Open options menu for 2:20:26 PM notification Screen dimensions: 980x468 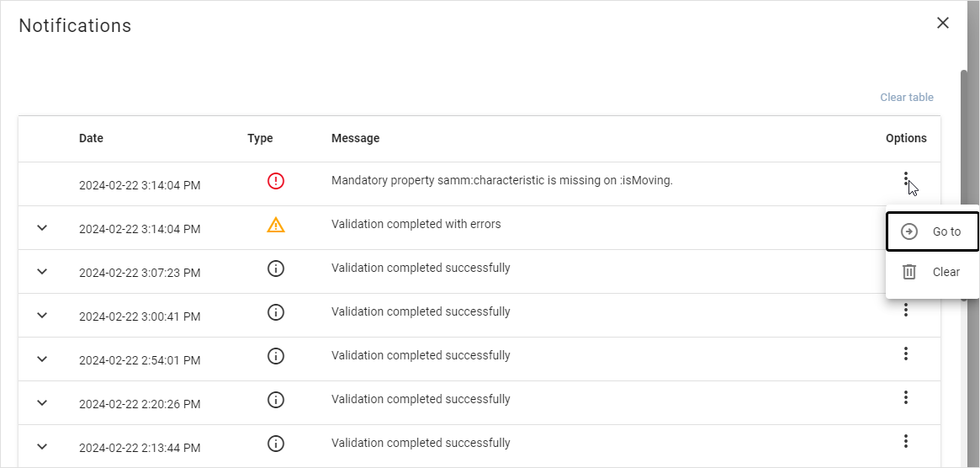[x=905, y=397]
